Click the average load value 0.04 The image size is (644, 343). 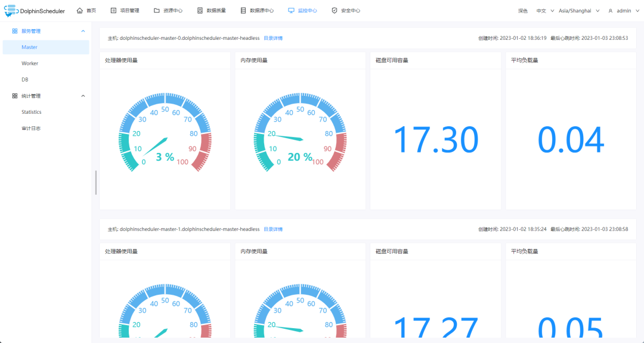[571, 140]
